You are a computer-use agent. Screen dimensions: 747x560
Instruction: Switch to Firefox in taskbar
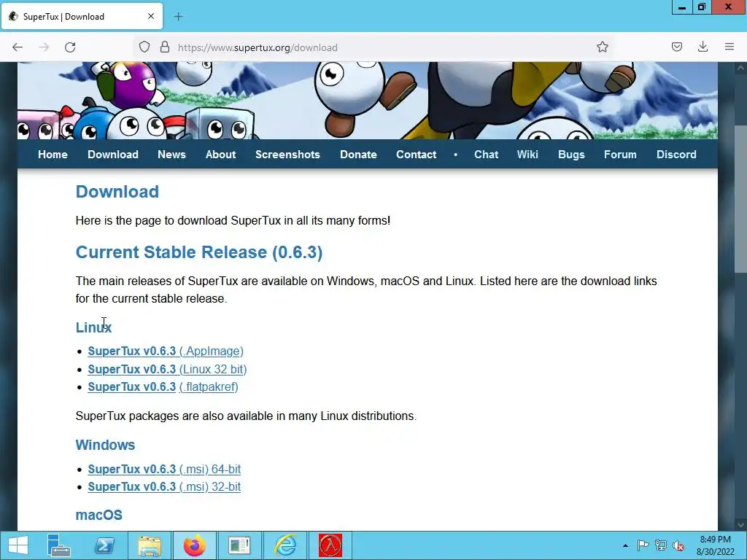point(194,545)
